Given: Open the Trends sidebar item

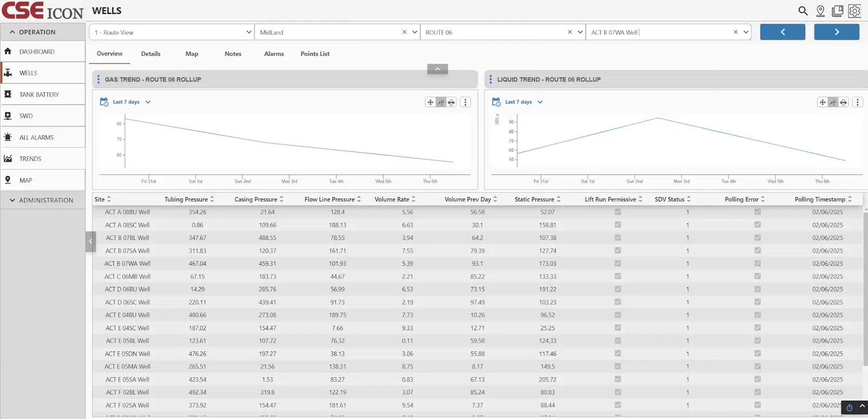Looking at the screenshot, I should click(x=30, y=159).
